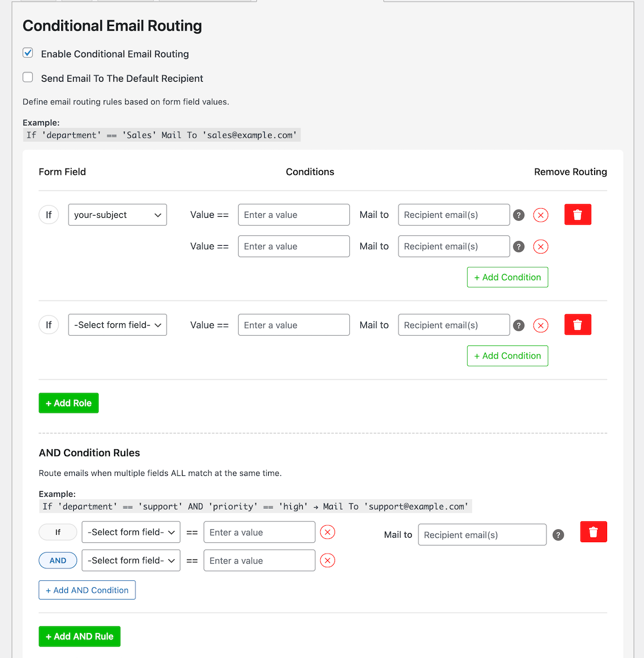Focus the AND rule Mail to recipient field
This screenshot has height=658, width=644.
click(x=482, y=535)
